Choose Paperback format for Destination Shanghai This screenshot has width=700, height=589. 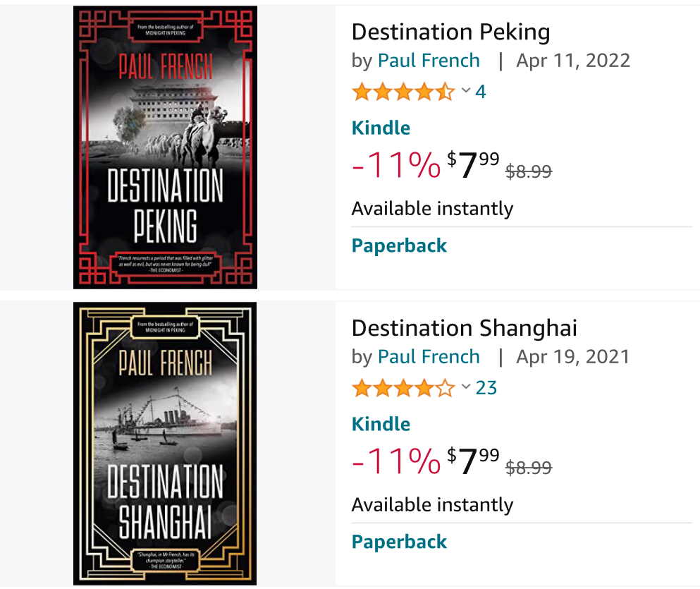(x=399, y=542)
